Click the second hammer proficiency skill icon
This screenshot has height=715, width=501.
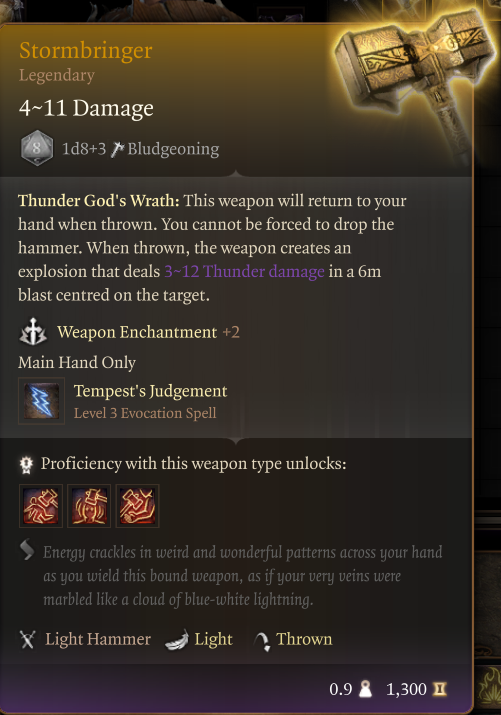tap(89, 506)
